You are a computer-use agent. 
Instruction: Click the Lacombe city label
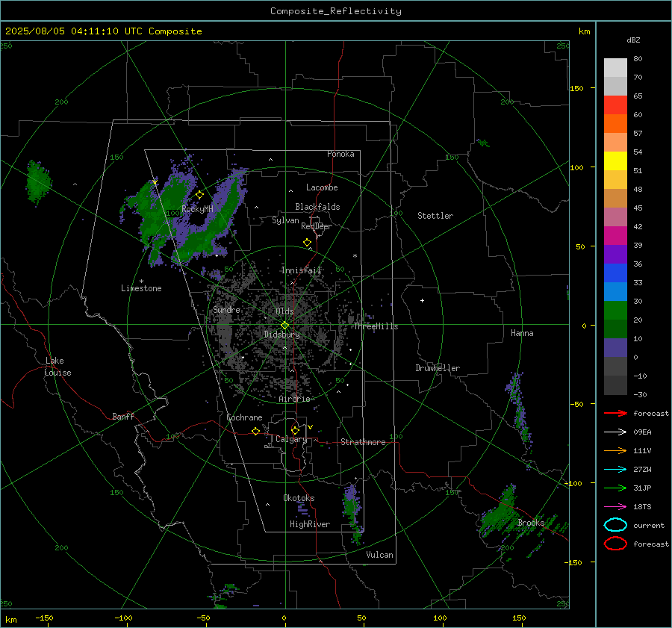pyautogui.click(x=322, y=187)
